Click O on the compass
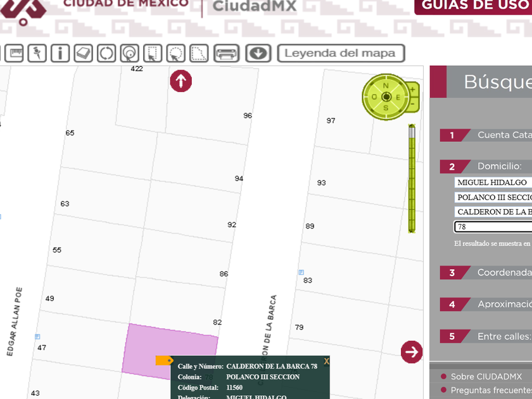Image resolution: width=532 pixels, height=399 pixels. click(x=374, y=97)
